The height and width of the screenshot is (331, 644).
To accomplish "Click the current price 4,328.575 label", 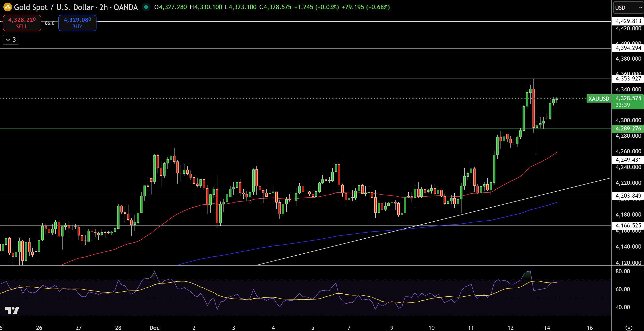I will (628, 98).
